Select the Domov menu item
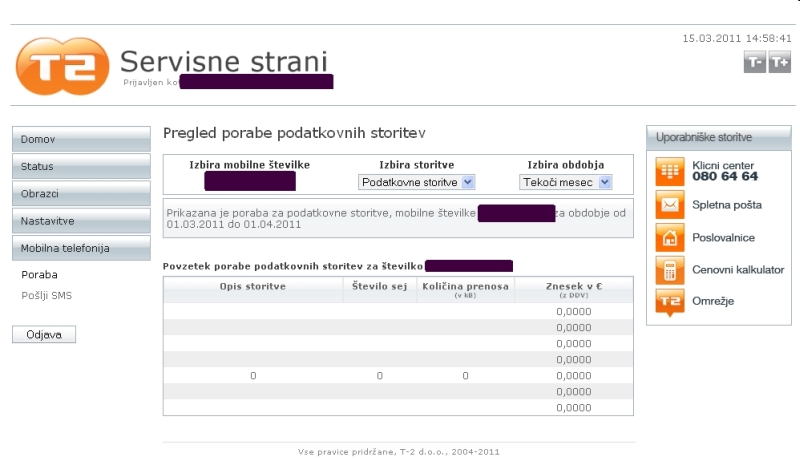This screenshot has height=461, width=800. tap(81, 139)
